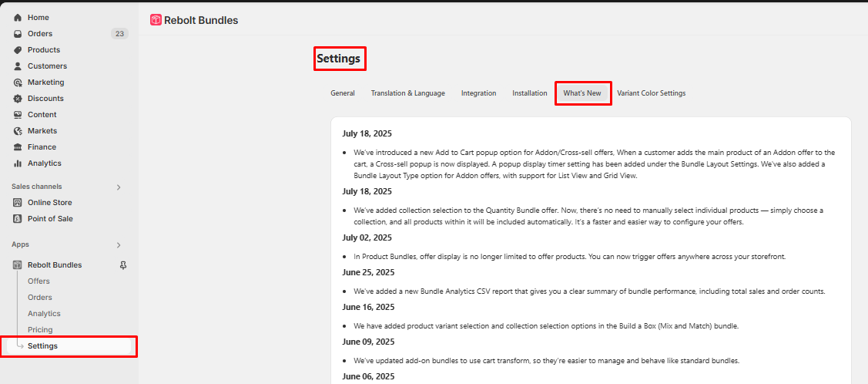This screenshot has height=384, width=868.
Task: Click the Markets globe icon
Action: (18, 131)
